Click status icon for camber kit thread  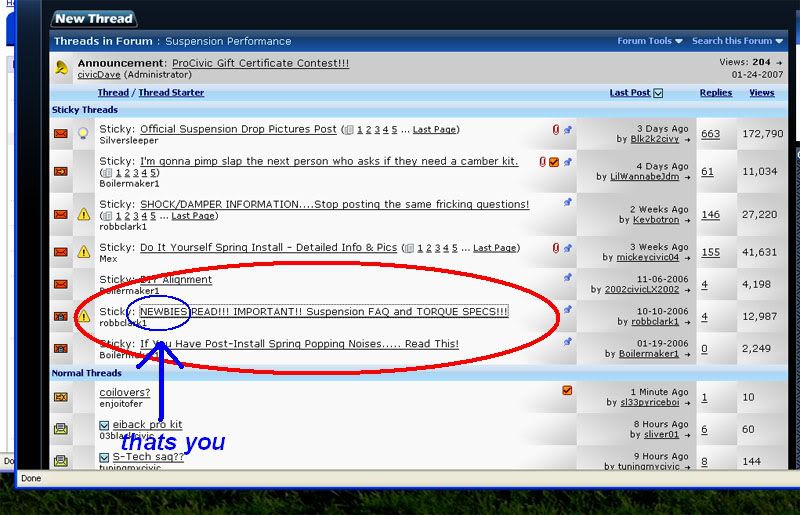61,171
